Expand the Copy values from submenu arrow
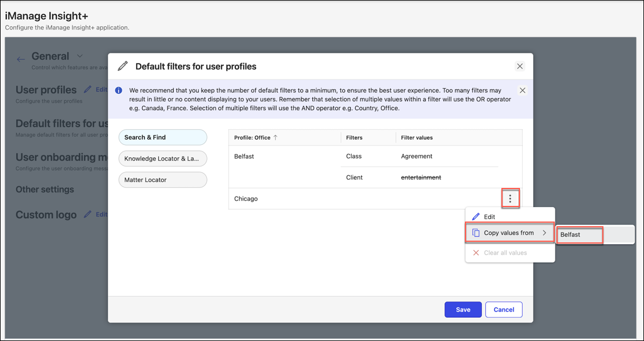The height and width of the screenshot is (341, 644). click(544, 233)
